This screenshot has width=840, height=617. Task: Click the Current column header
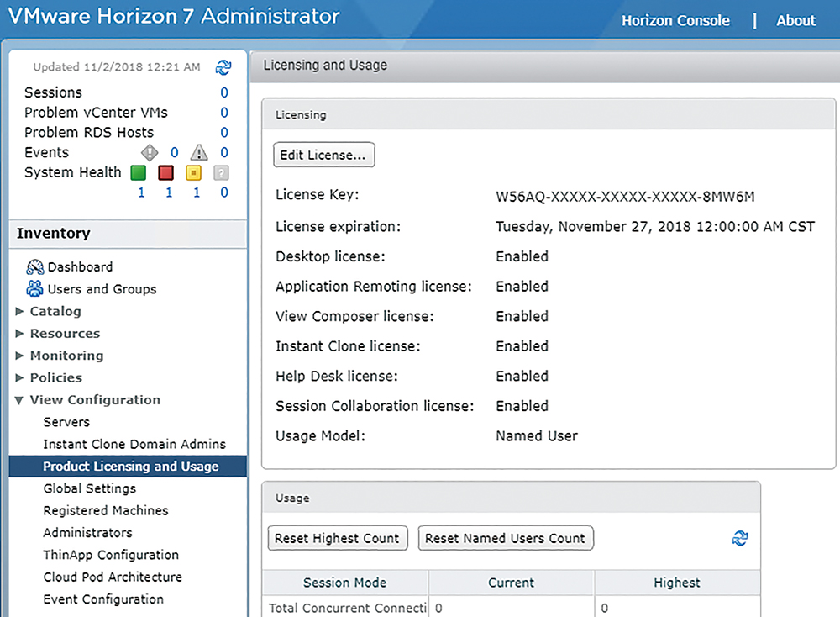coord(511,583)
